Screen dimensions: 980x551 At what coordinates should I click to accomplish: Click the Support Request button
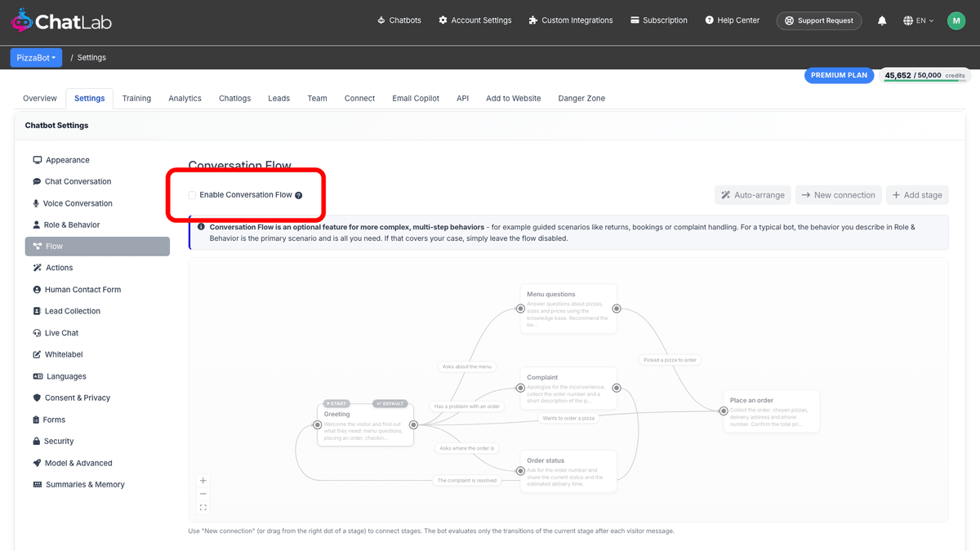click(818, 20)
